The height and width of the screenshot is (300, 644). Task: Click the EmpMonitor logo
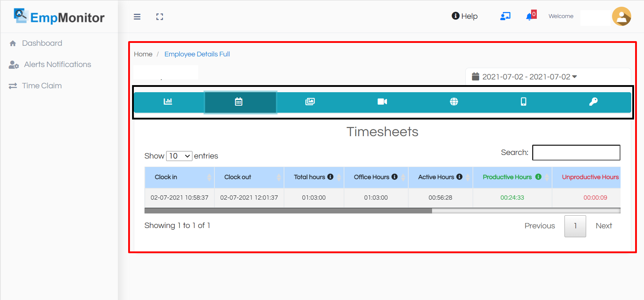(59, 16)
